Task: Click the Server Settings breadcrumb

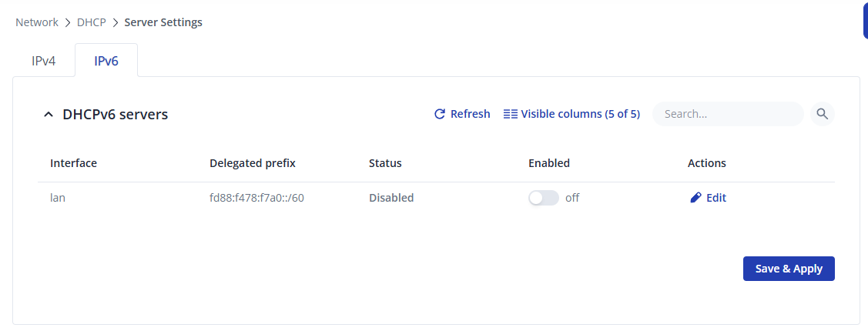Action: pos(163,22)
